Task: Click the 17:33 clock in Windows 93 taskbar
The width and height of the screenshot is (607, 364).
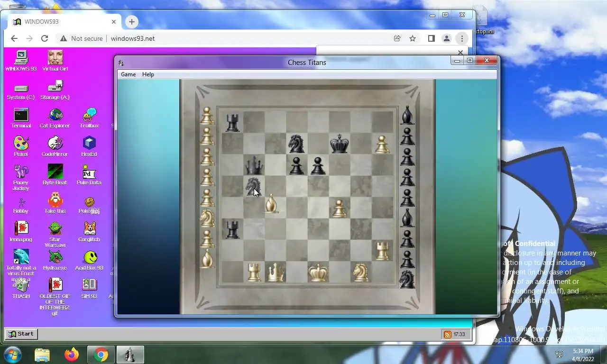Action: (x=459, y=334)
